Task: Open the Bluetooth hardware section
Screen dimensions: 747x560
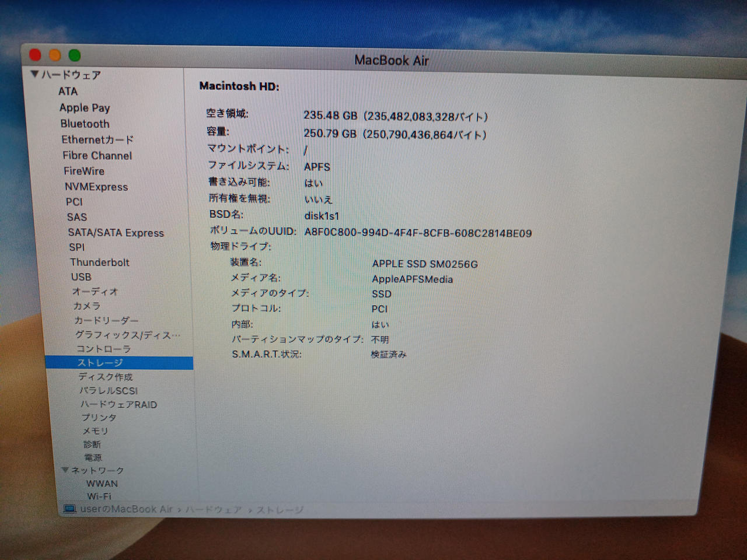Action: click(x=85, y=124)
